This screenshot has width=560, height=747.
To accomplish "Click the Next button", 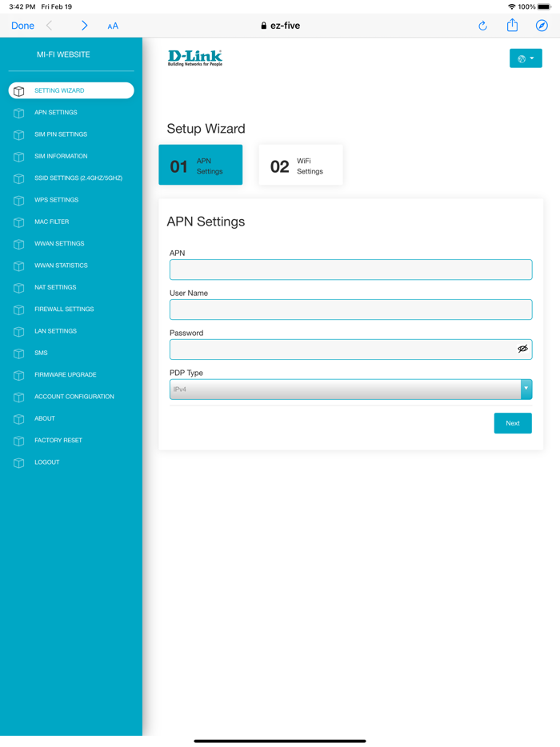I will point(513,423).
